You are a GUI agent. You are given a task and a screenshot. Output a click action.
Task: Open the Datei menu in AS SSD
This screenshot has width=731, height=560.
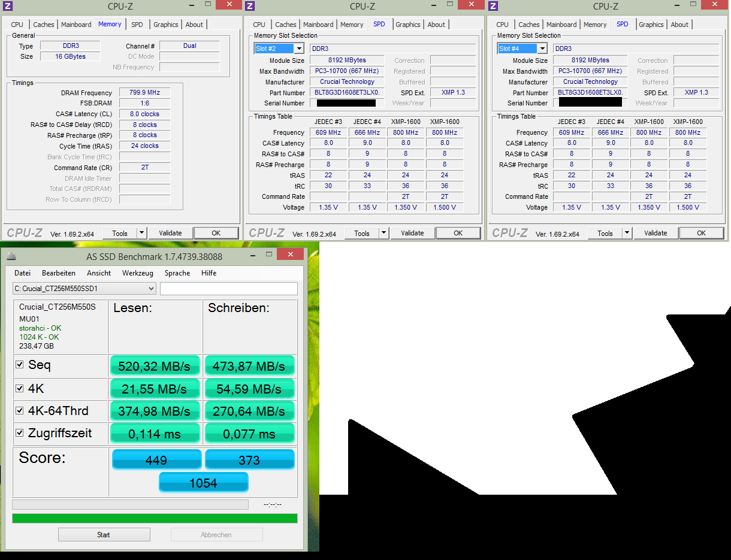pyautogui.click(x=22, y=273)
